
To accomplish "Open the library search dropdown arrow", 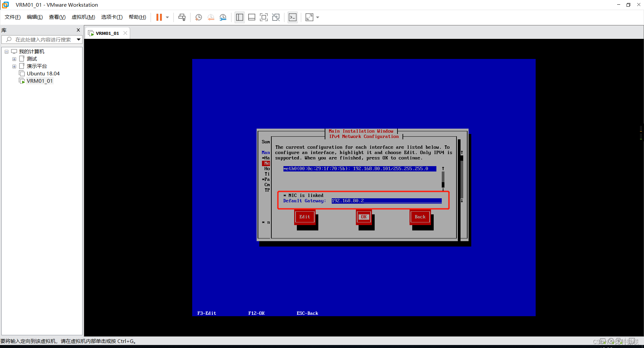I will pyautogui.click(x=78, y=40).
